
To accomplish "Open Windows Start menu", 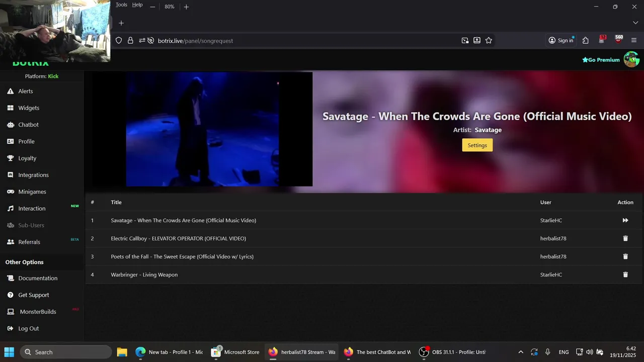I will point(9,352).
